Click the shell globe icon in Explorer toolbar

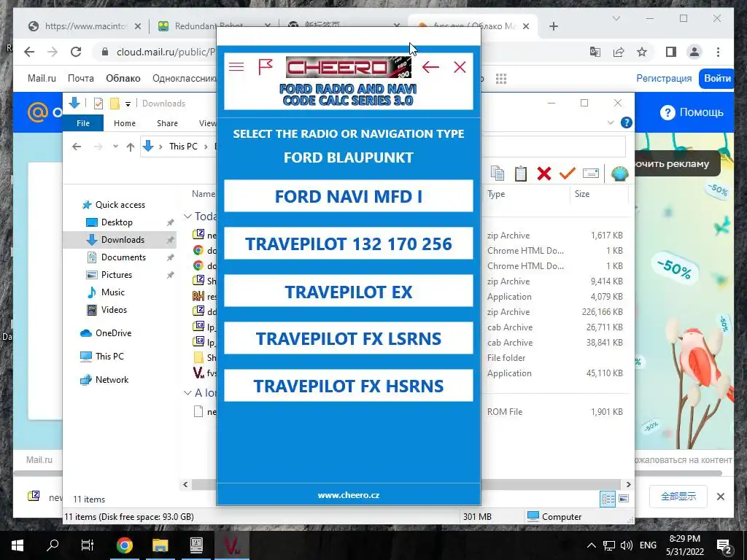619,174
